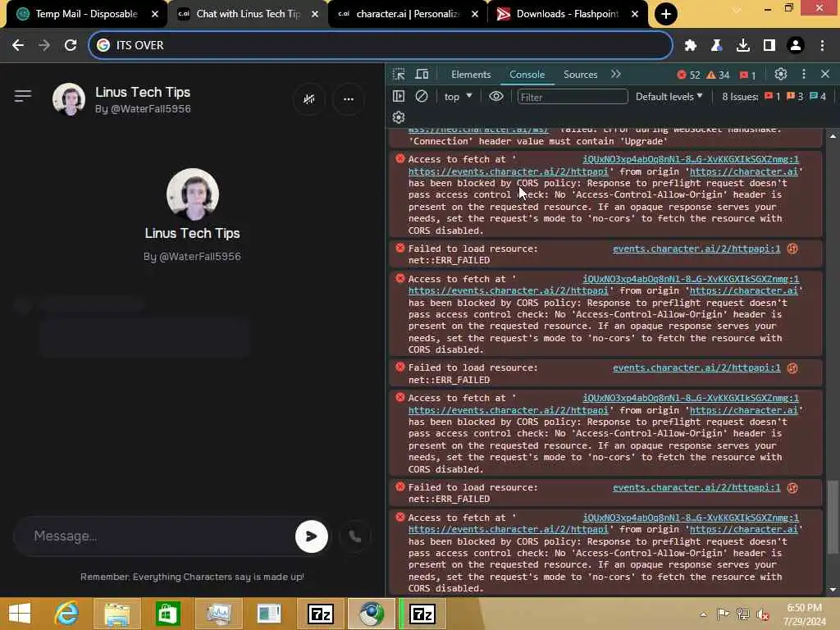Click the muted volume tray icon
This screenshot has width=840, height=630.
[763, 614]
